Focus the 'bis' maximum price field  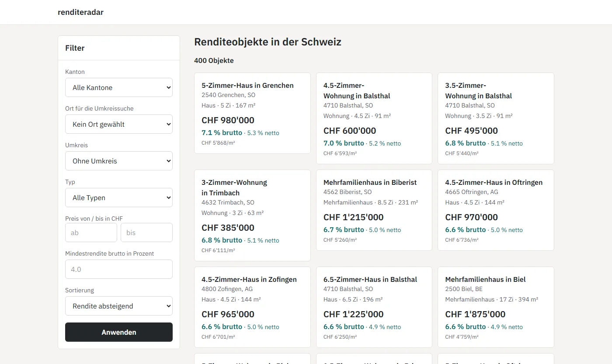point(146,232)
